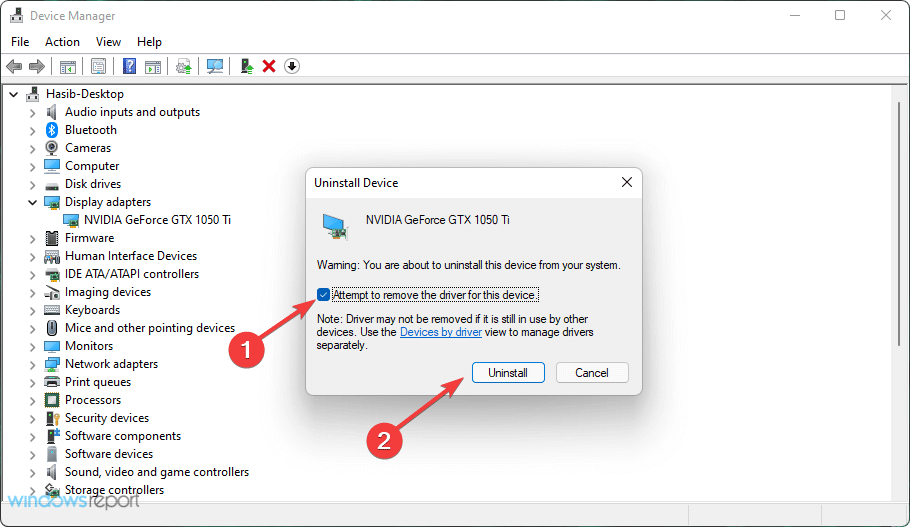910x527 pixels.
Task: Maximize the Device Manager window
Action: [840, 16]
